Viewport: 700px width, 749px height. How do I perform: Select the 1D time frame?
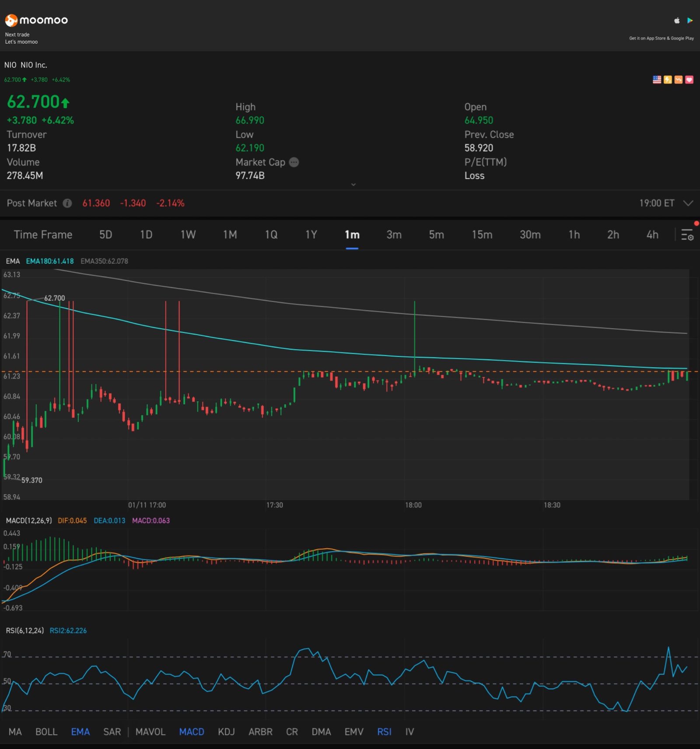[x=146, y=235]
